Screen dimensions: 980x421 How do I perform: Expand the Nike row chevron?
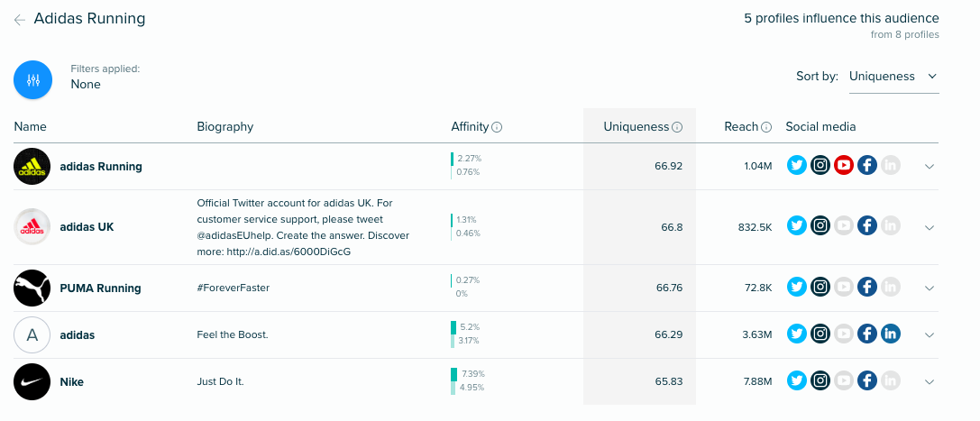pyautogui.click(x=930, y=381)
